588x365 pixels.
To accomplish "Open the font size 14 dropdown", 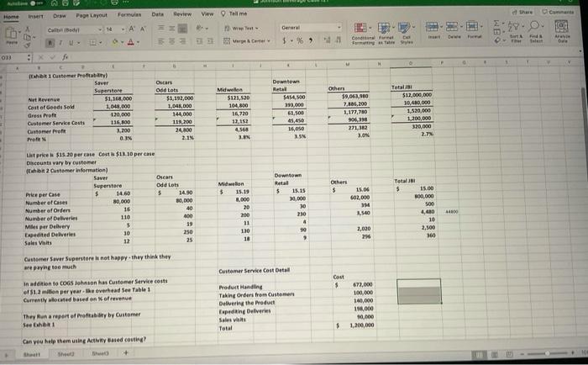I will 123,29.
